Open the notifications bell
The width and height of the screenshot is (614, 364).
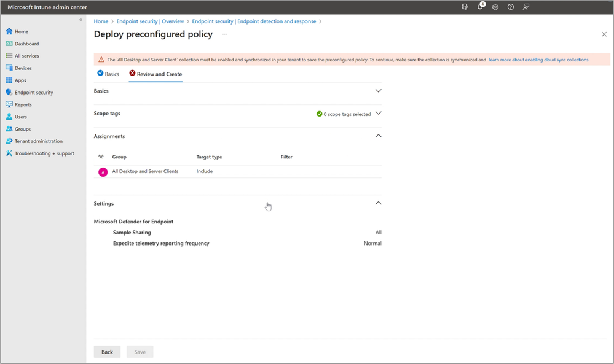coord(481,6)
